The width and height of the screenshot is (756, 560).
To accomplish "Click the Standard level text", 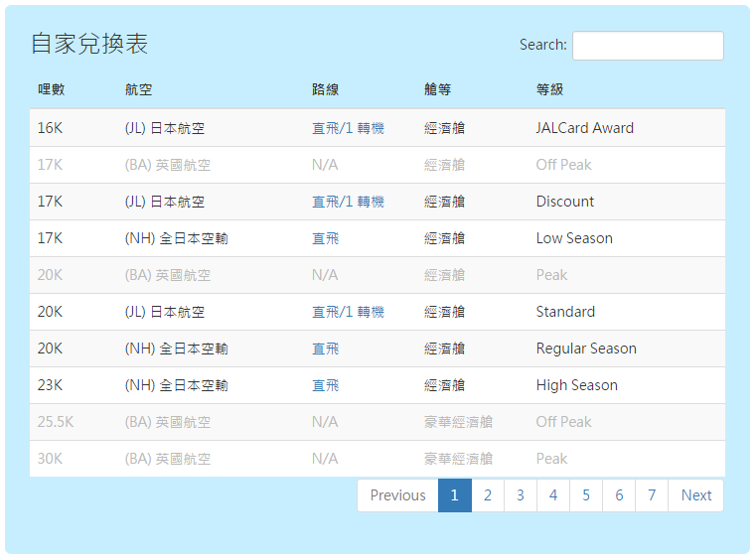I will pos(565,312).
